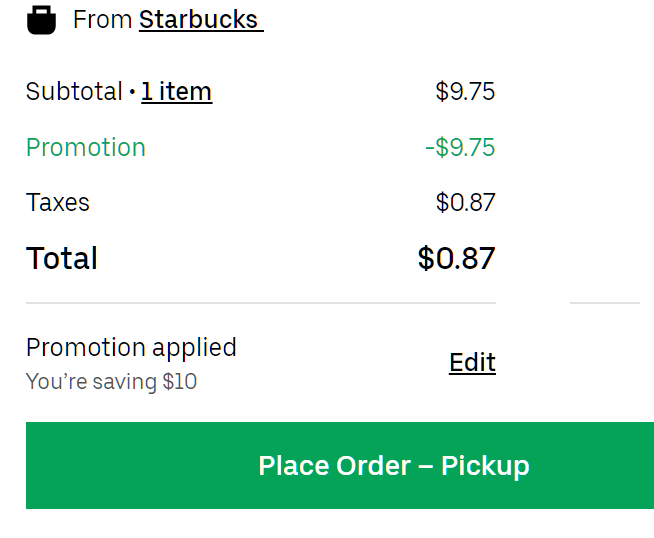Edit the applied promotion
Viewport: 654px width, 538px height.
point(472,362)
